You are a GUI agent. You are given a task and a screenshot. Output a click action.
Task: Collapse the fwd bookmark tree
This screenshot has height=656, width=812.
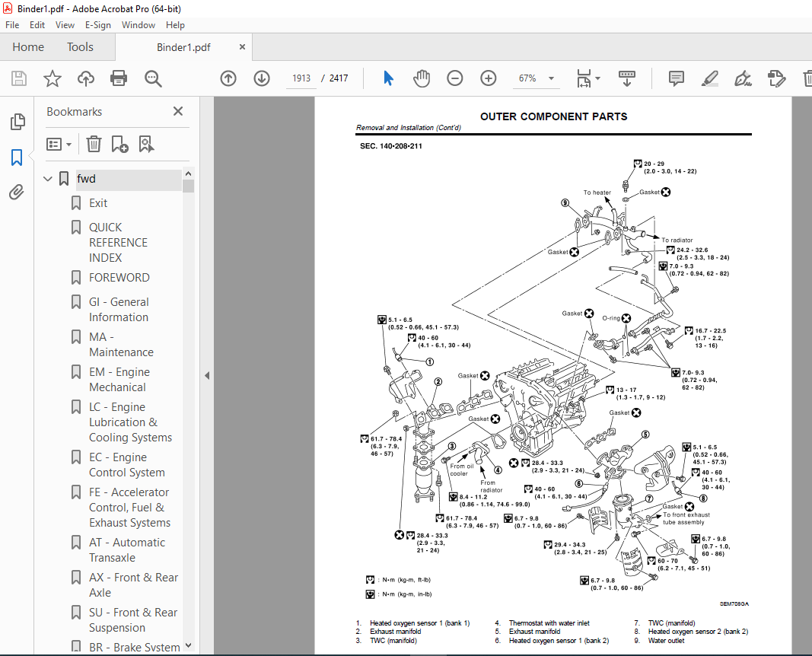(48, 179)
